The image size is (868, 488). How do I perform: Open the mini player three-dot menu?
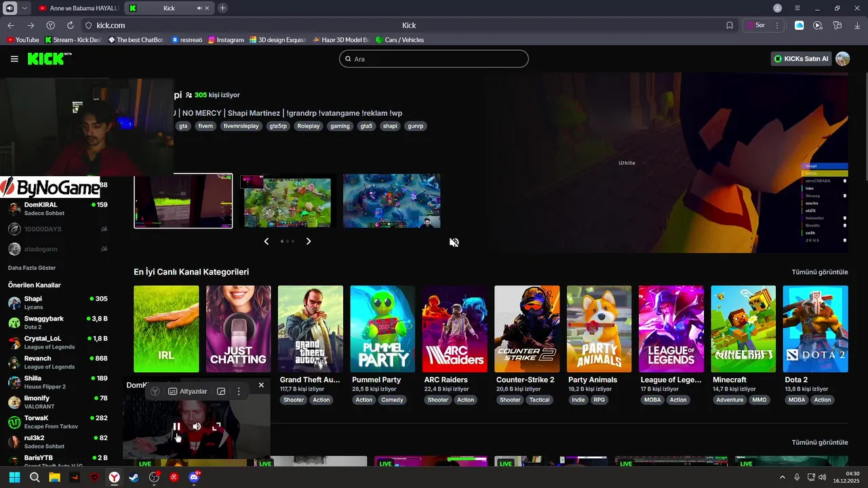(238, 391)
